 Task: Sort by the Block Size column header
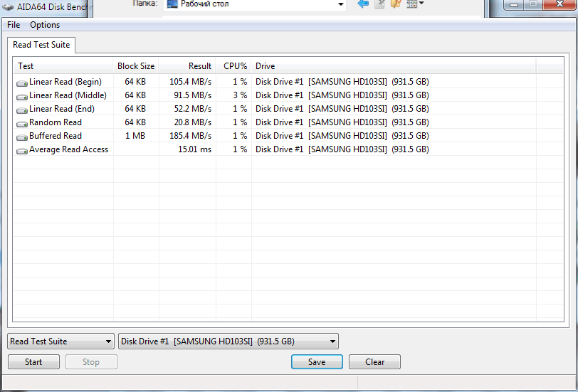pyautogui.click(x=136, y=66)
